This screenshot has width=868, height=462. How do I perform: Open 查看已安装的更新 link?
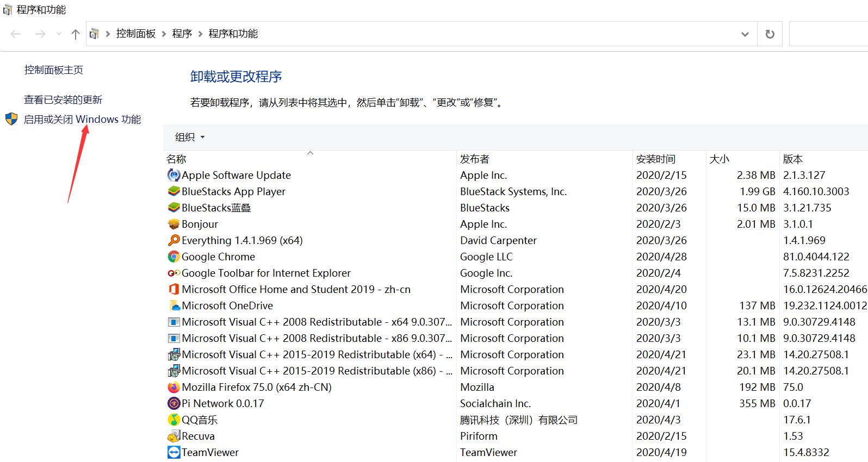63,99
